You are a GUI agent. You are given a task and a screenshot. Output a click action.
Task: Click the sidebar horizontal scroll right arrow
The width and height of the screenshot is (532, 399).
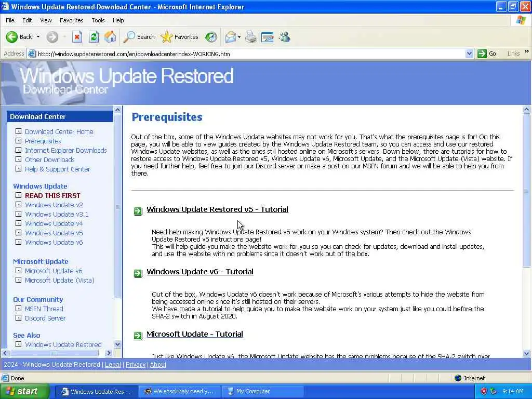(x=109, y=353)
